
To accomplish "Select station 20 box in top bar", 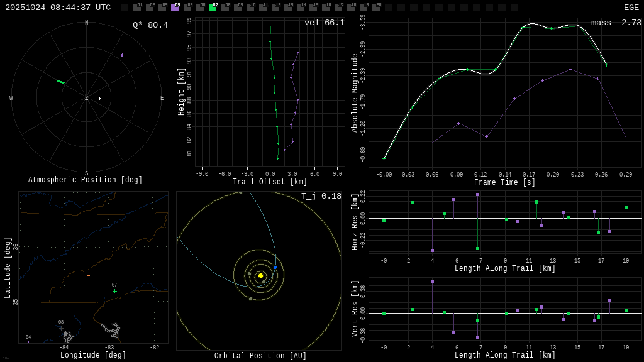I will tap(376, 8).
